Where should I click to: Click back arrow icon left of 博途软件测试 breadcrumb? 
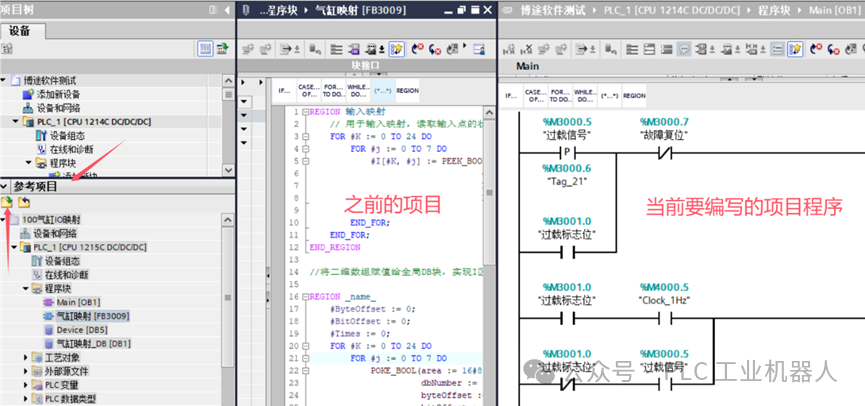(x=508, y=10)
